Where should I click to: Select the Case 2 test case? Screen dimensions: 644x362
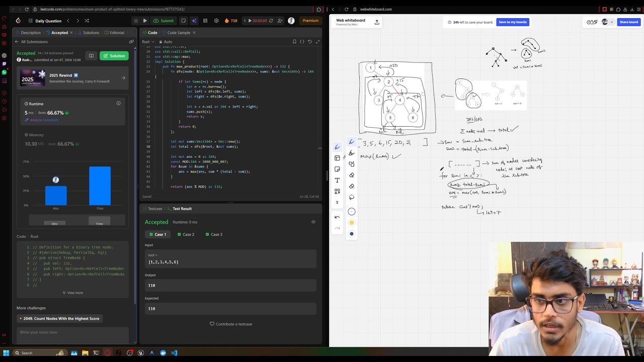pos(186,234)
